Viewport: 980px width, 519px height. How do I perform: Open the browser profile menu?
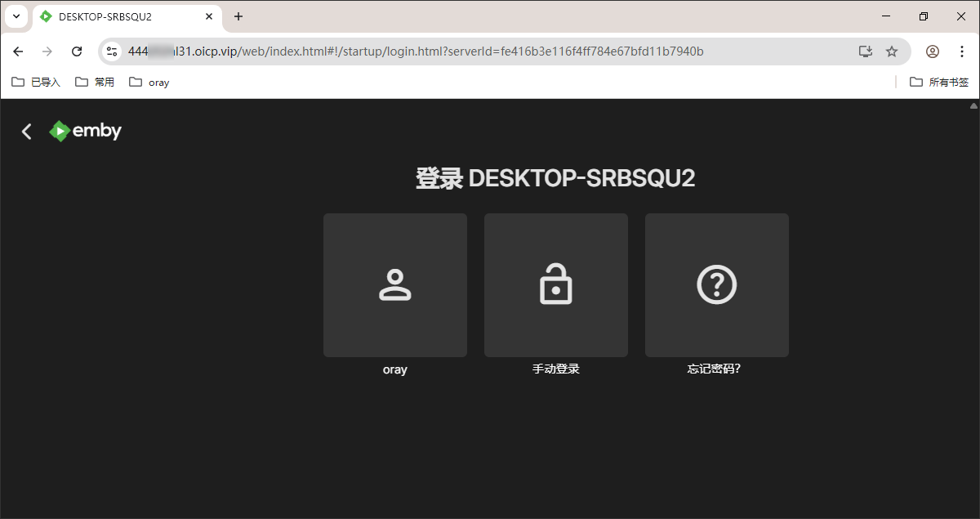(x=933, y=51)
